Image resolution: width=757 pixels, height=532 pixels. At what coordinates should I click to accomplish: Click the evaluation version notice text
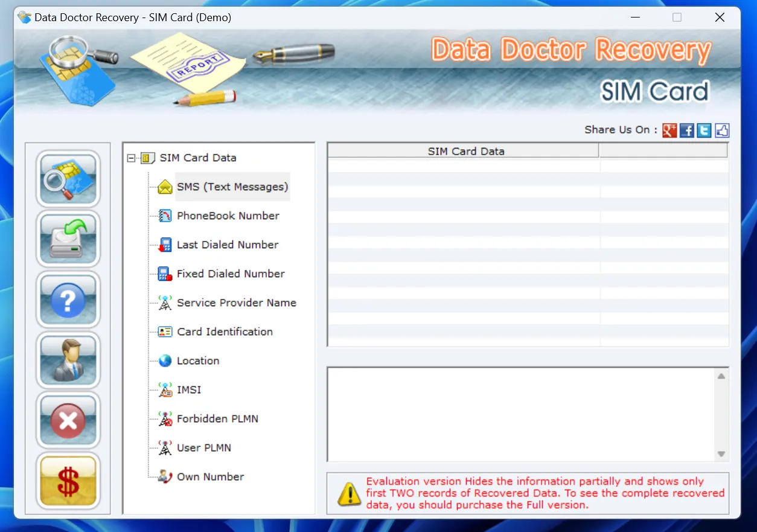coord(545,493)
